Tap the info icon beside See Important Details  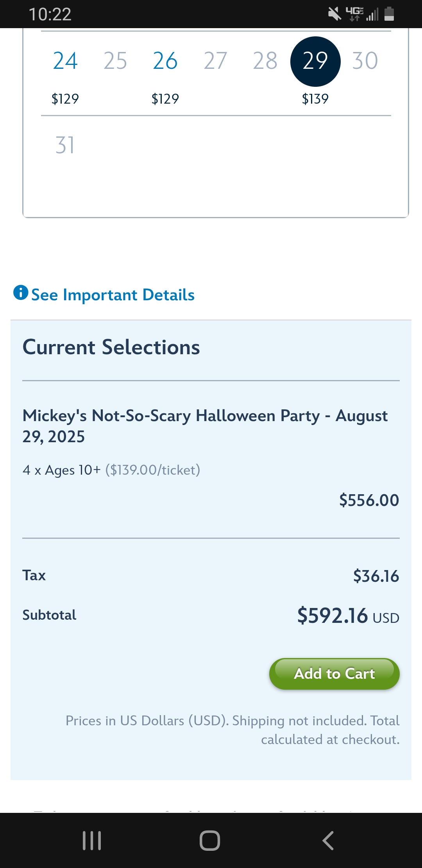pos(21,292)
